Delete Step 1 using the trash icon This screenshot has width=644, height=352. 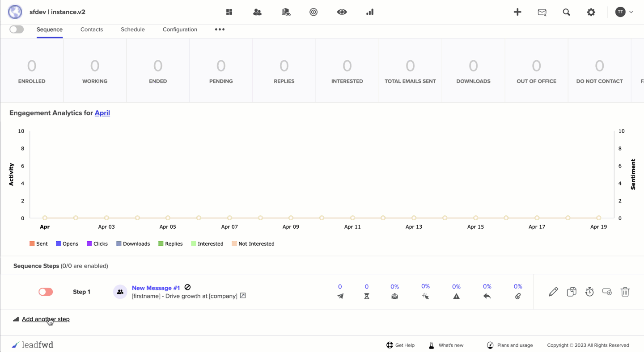coord(625,292)
